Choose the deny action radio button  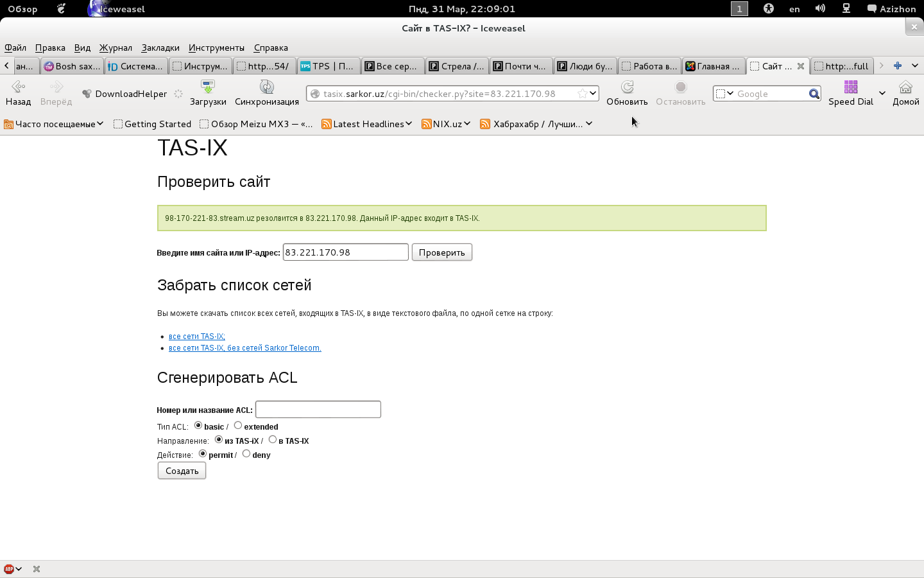pyautogui.click(x=246, y=453)
